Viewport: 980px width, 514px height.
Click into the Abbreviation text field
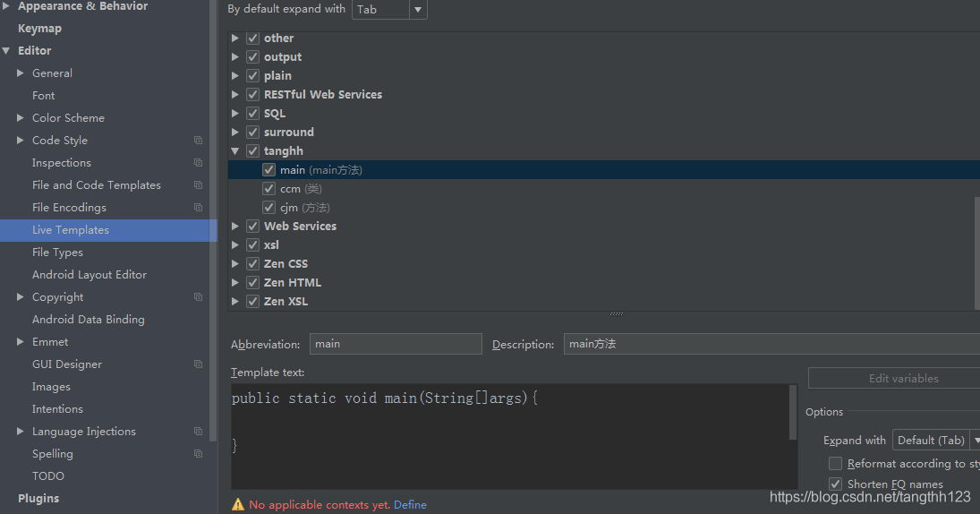396,344
